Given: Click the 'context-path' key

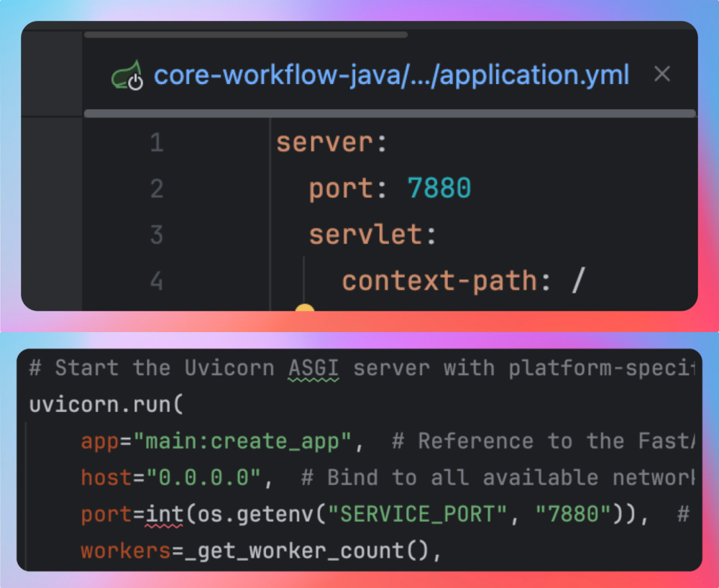Looking at the screenshot, I should point(439,281).
